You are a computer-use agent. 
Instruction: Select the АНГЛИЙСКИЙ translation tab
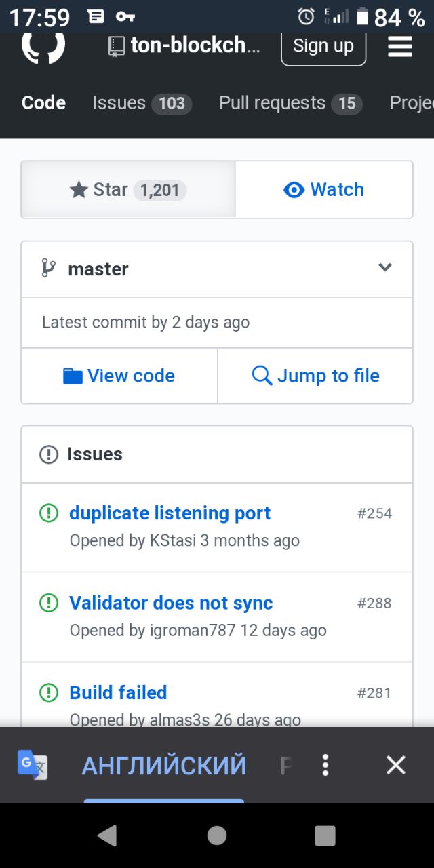pos(164,766)
